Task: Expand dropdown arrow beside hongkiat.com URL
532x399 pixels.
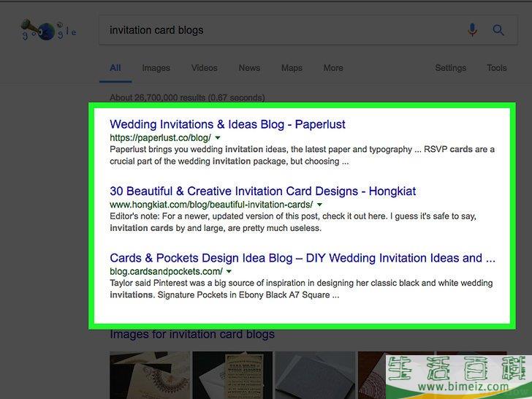Action: click(x=319, y=205)
